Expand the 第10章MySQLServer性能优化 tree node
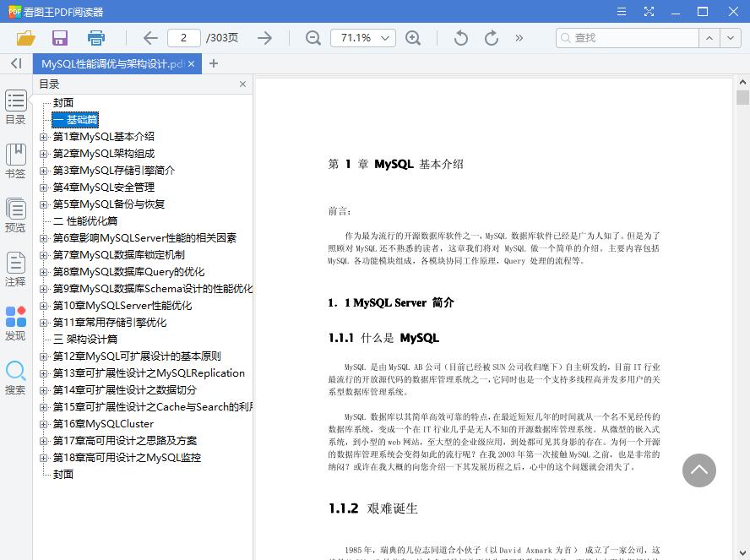 coord(44,306)
